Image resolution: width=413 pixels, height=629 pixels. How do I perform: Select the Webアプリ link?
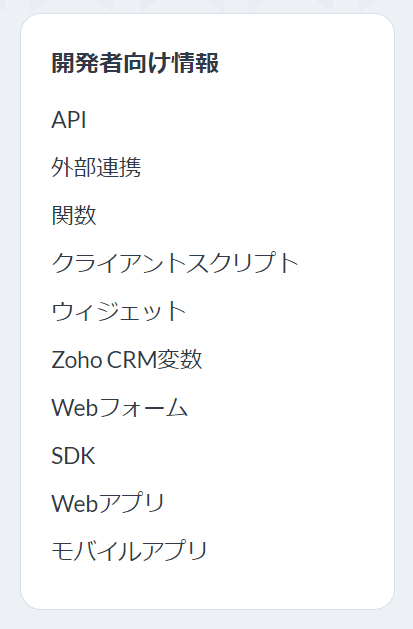pyautogui.click(x=108, y=503)
